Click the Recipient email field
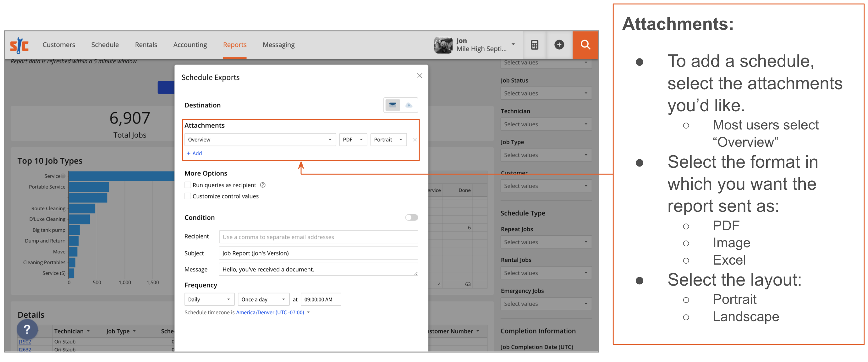 [318, 237]
